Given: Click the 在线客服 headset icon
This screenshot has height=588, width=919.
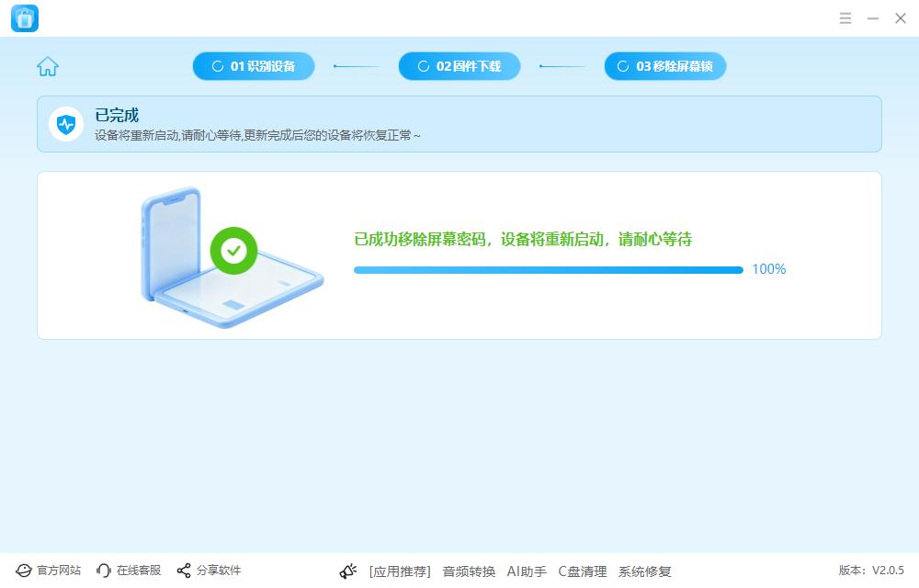Looking at the screenshot, I should tap(104, 571).
